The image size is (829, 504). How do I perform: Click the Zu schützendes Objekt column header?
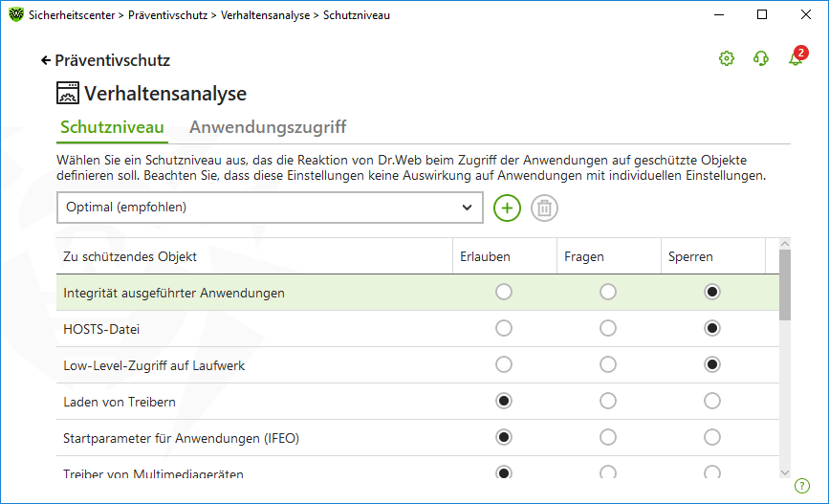[254, 256]
